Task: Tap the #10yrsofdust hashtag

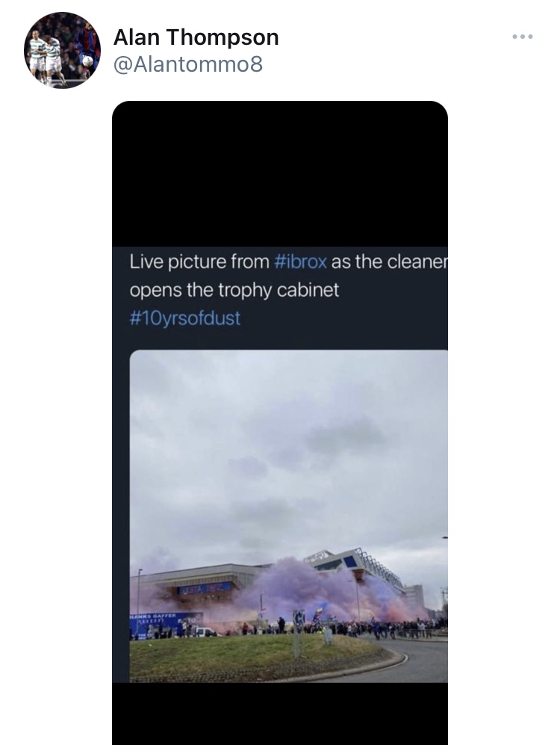Action: click(184, 318)
